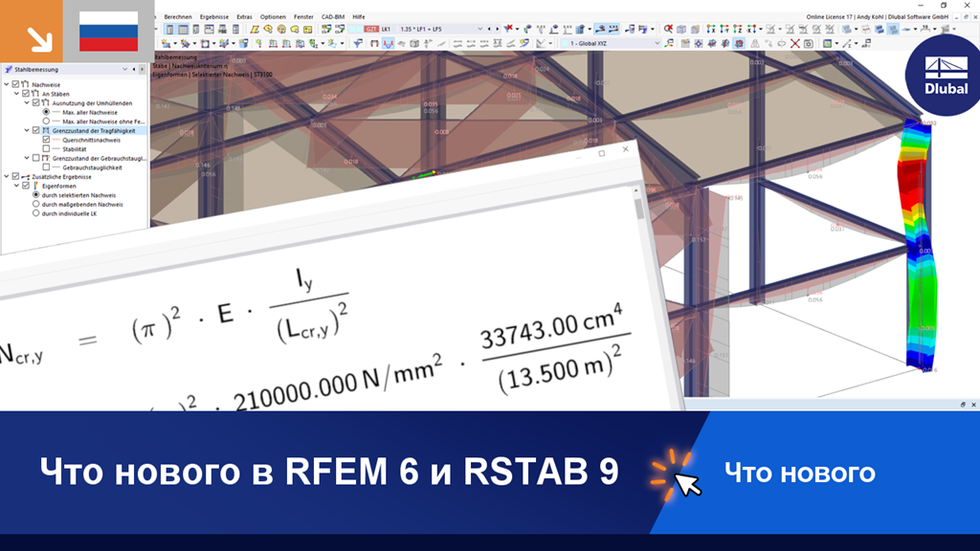Click the Russian flag thumbnail
Viewport: 980px width, 551px height.
point(109,32)
